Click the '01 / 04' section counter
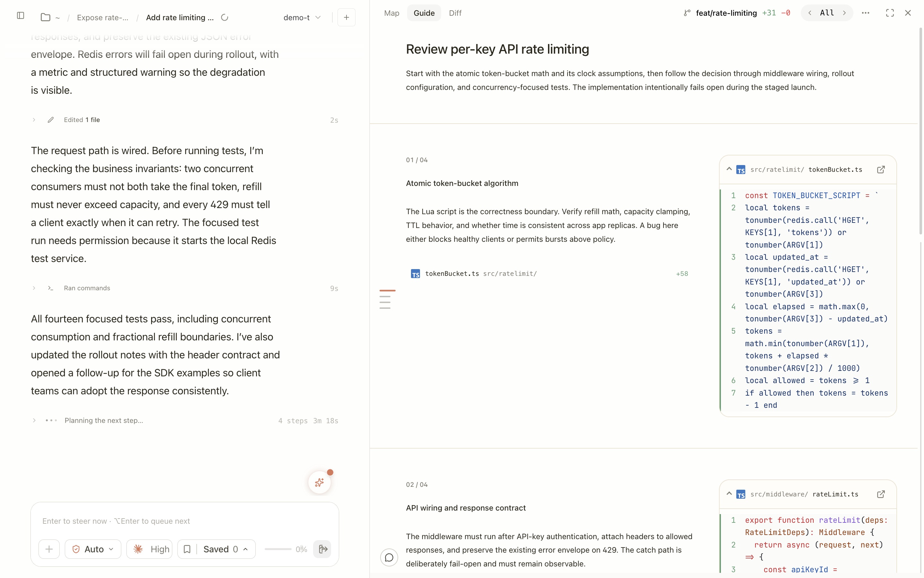The width and height of the screenshot is (924, 578). 416,160
